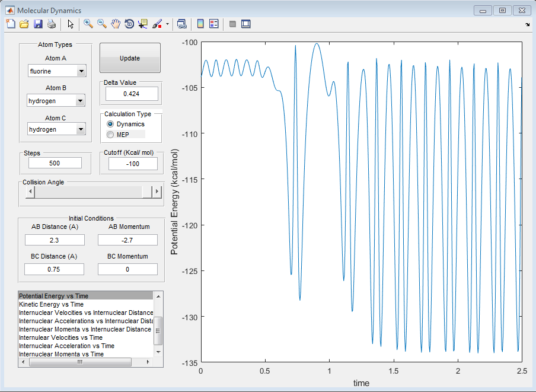Click the Open File folder icon

(x=24, y=24)
